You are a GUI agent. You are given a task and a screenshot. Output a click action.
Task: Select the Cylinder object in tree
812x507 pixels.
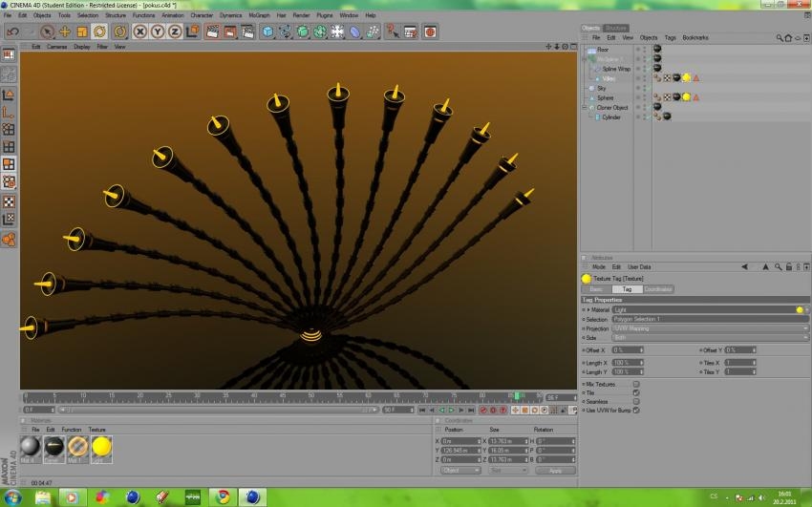[x=611, y=117]
